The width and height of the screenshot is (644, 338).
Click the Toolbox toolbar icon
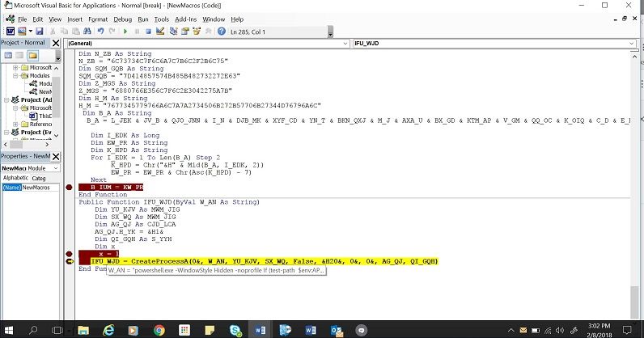click(x=208, y=32)
